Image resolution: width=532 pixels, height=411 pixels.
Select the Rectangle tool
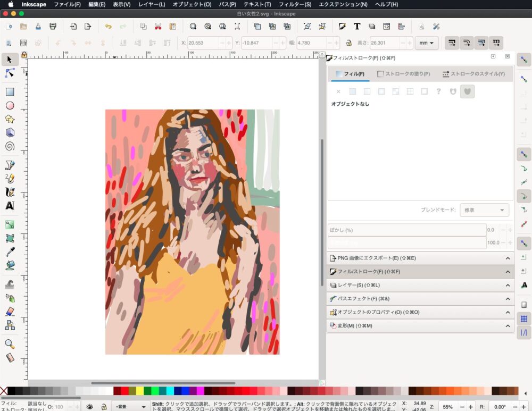(x=10, y=91)
